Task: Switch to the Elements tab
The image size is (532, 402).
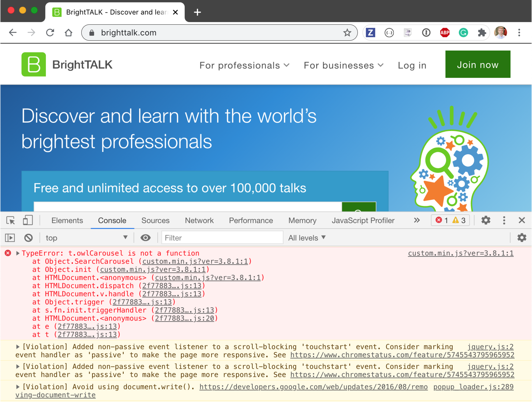Action: coord(67,220)
